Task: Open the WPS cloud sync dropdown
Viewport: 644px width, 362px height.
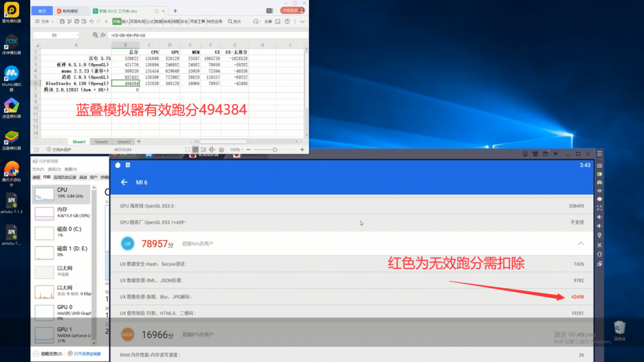Action: pos(257,21)
